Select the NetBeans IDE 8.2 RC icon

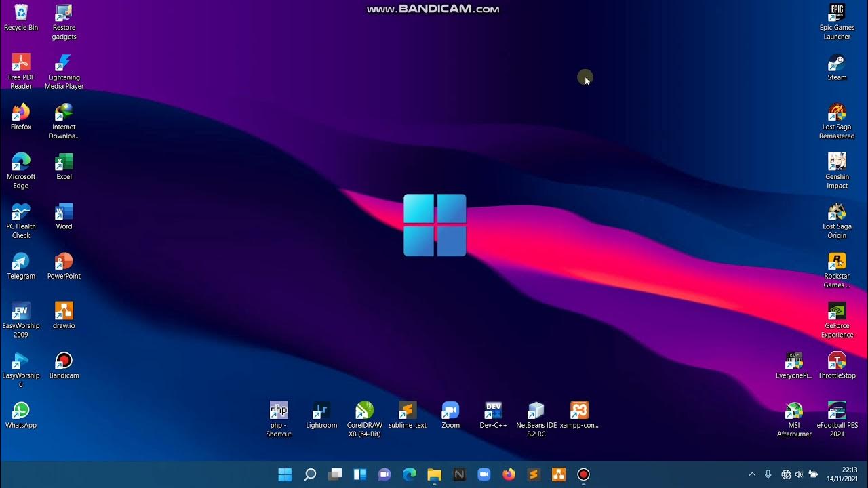tap(536, 419)
